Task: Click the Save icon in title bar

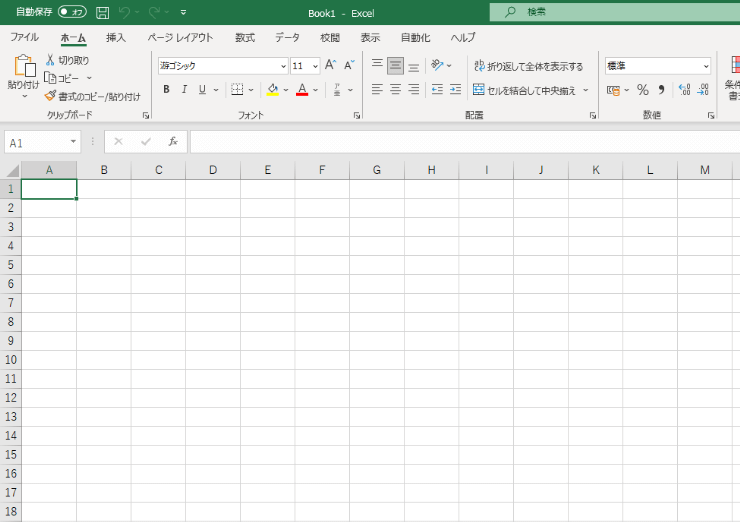Action: [102, 12]
